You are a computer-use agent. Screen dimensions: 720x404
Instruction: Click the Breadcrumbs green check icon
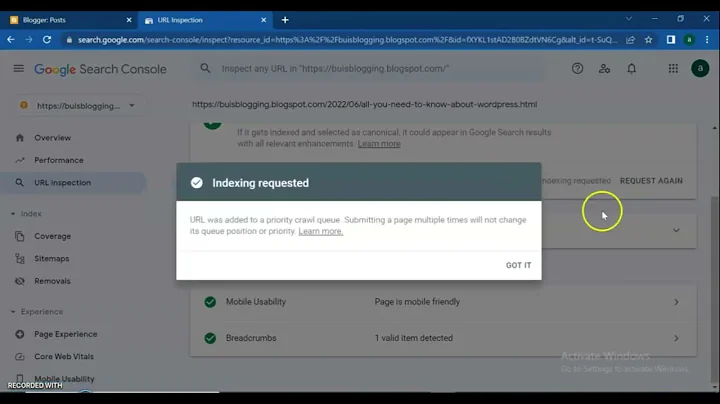click(x=210, y=338)
